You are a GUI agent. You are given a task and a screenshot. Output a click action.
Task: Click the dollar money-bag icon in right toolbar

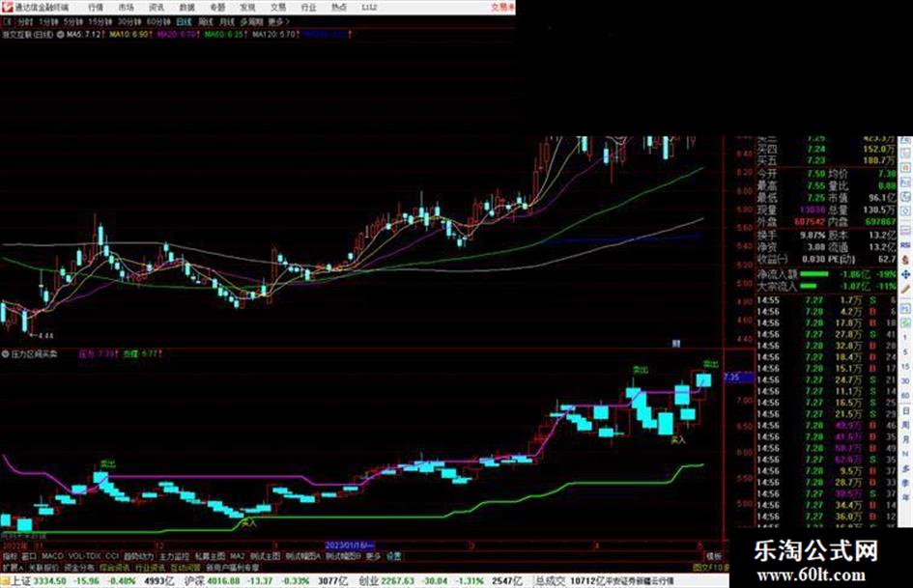905,260
